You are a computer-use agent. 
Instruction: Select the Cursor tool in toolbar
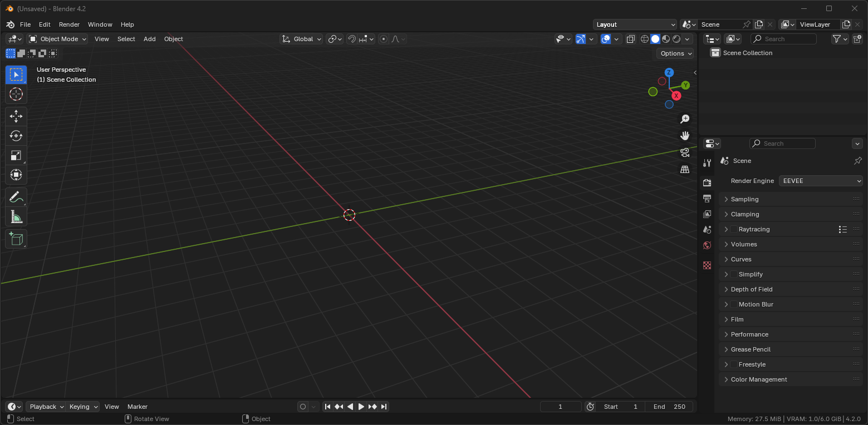click(16, 94)
